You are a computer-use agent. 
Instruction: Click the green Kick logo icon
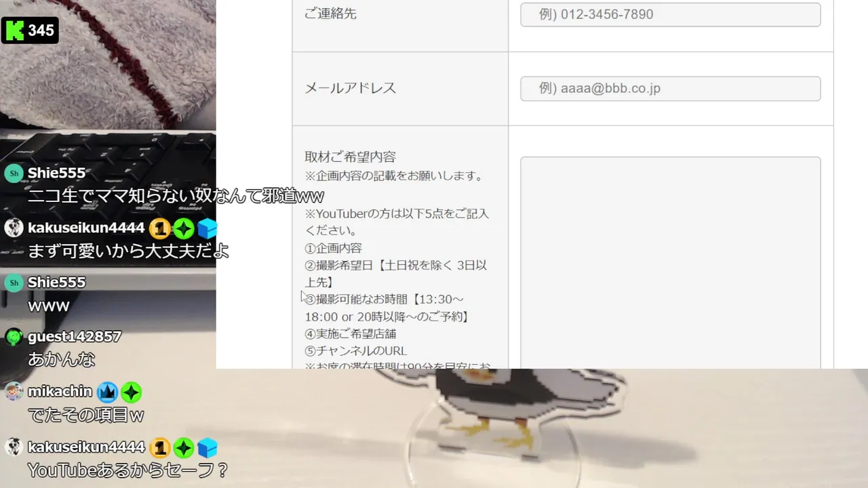14,30
